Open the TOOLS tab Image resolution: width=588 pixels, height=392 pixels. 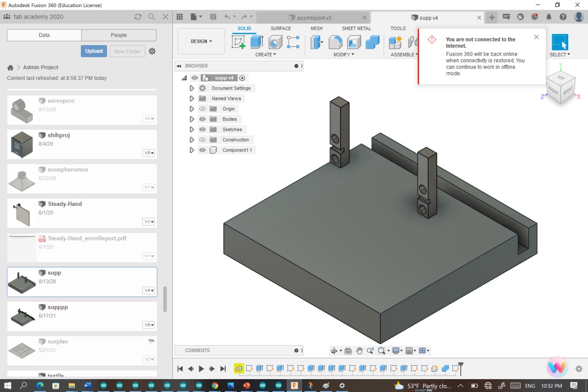(x=398, y=28)
